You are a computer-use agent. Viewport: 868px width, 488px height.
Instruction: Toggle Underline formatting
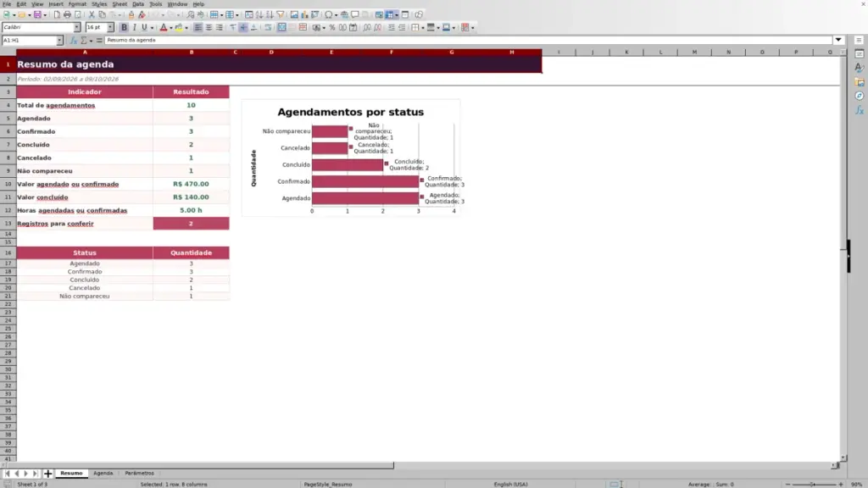(144, 28)
